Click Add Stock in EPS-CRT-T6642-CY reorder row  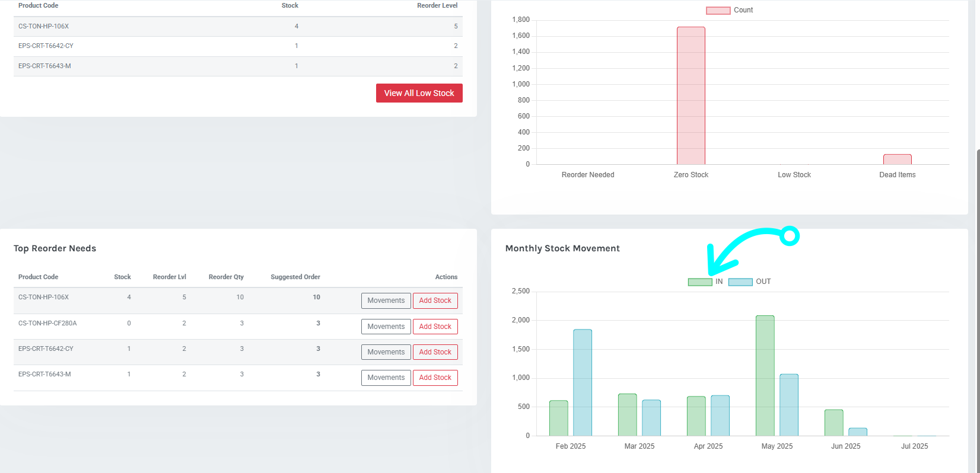(x=435, y=352)
